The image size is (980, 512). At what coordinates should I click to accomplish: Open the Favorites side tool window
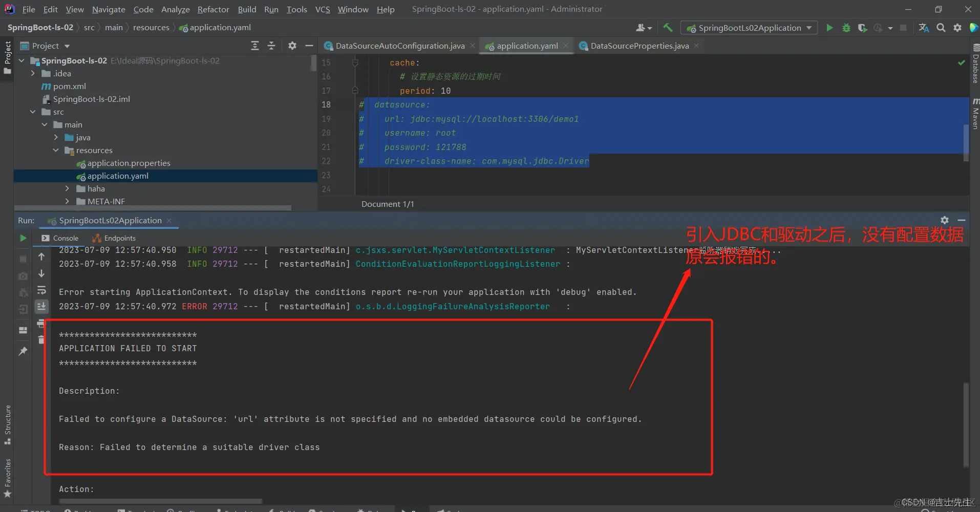[7, 478]
